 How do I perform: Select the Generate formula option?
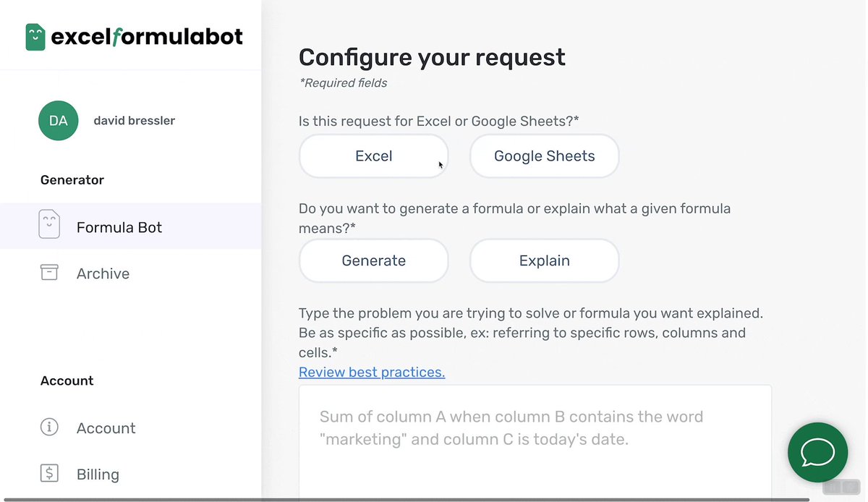coord(373,260)
